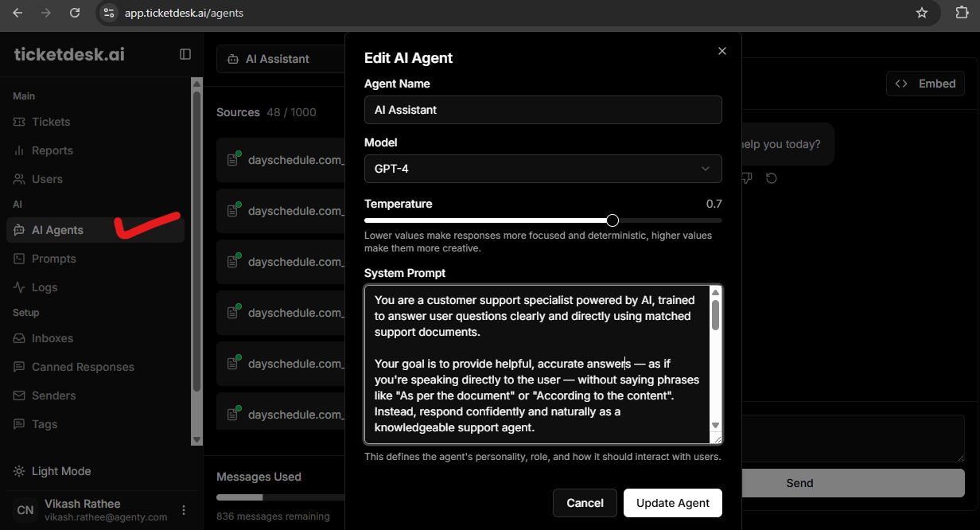980x530 pixels.
Task: Click ticketdesk.ai logo
Action: tap(69, 54)
